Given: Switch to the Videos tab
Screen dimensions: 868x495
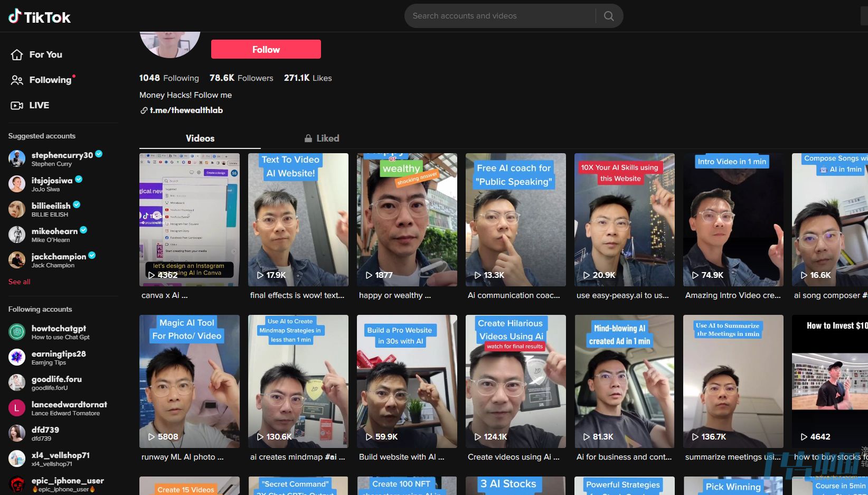Looking at the screenshot, I should pos(200,138).
